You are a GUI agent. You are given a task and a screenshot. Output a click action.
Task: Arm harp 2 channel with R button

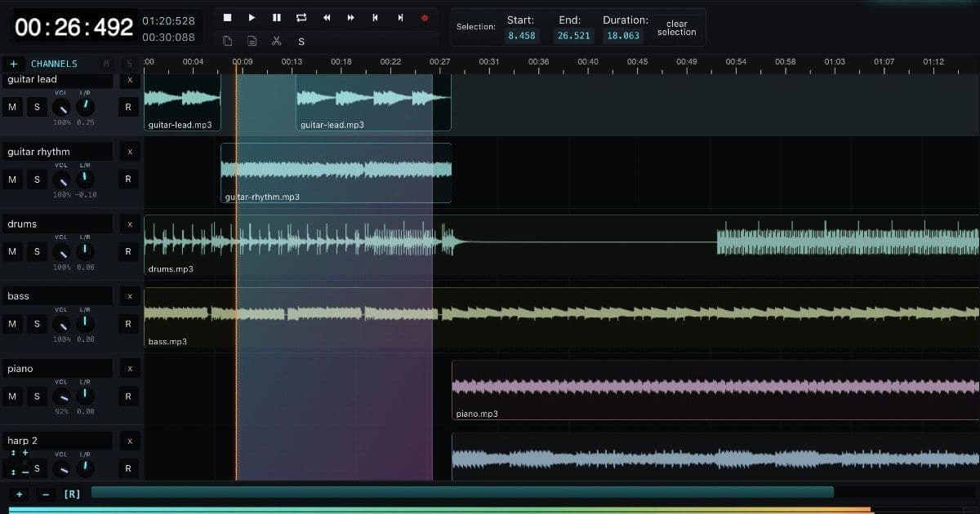click(x=127, y=468)
